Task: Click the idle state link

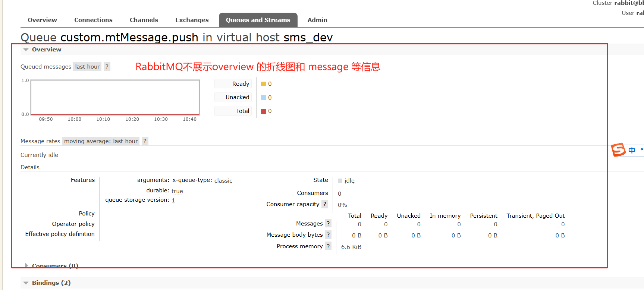Action: pyautogui.click(x=349, y=181)
